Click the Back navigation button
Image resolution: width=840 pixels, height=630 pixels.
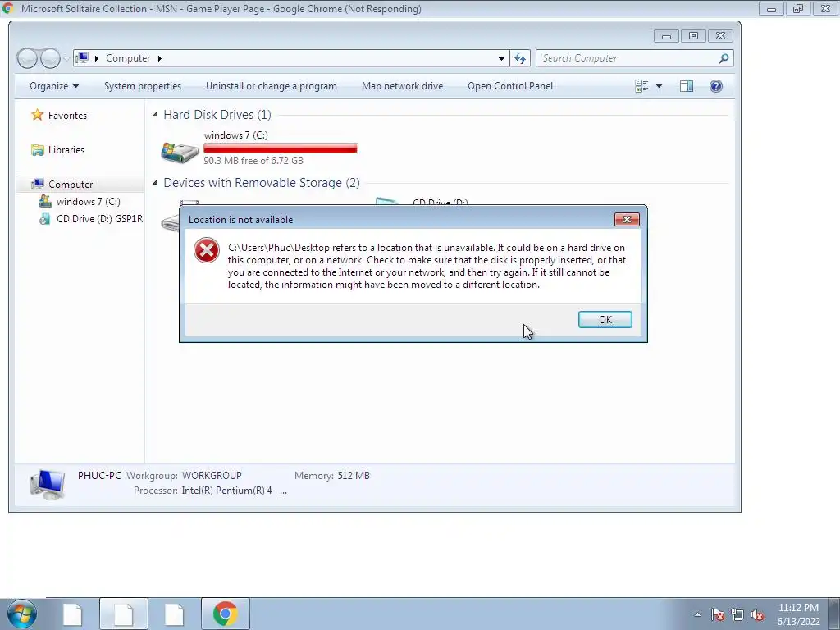tap(27, 58)
